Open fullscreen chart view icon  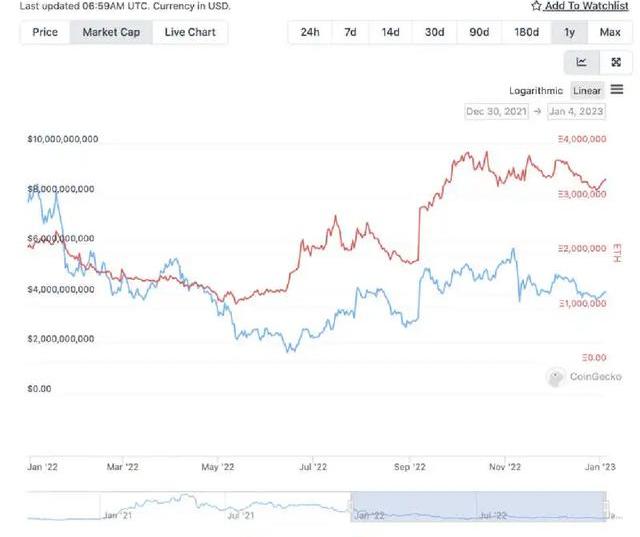pos(616,62)
